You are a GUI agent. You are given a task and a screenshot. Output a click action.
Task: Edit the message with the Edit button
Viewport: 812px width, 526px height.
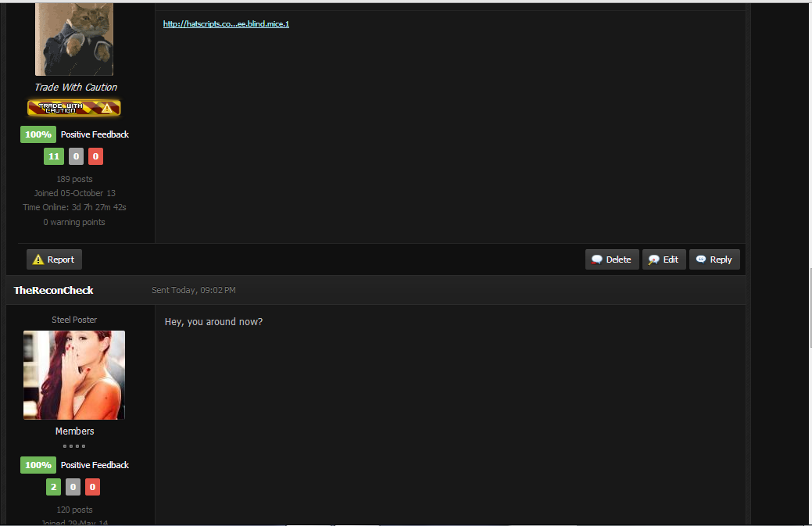click(x=664, y=259)
